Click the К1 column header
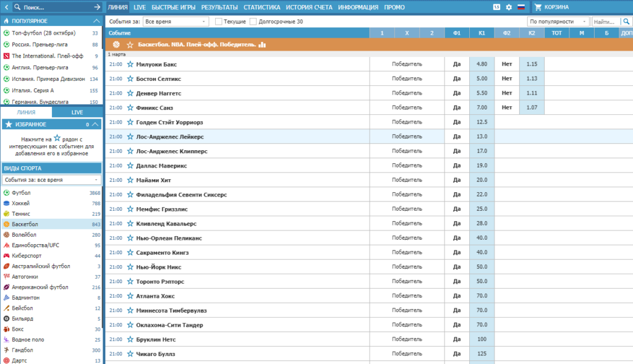 (482, 33)
